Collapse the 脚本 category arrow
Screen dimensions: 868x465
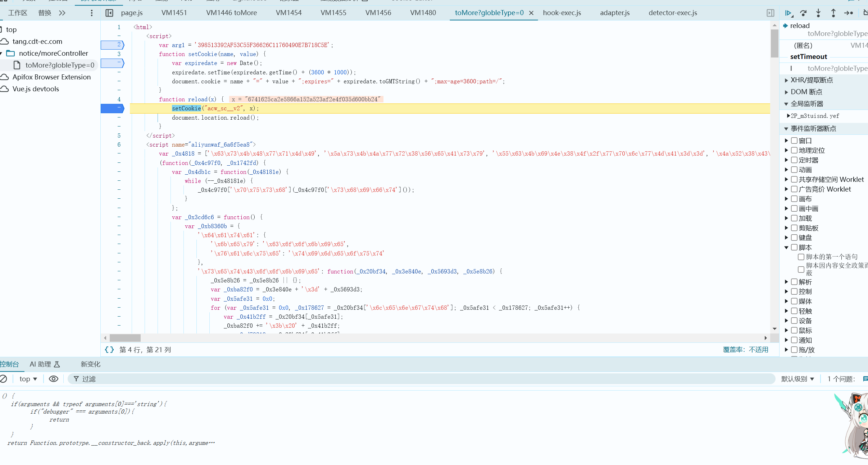[x=786, y=248]
